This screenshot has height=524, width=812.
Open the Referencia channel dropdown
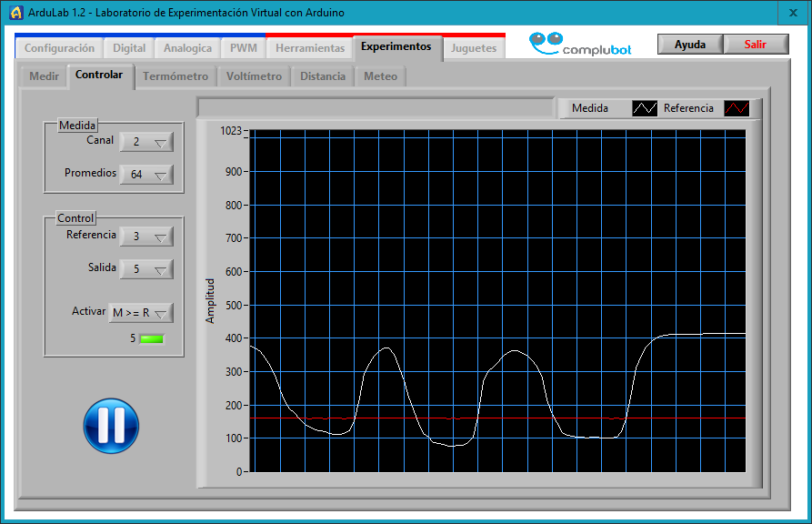tap(146, 237)
